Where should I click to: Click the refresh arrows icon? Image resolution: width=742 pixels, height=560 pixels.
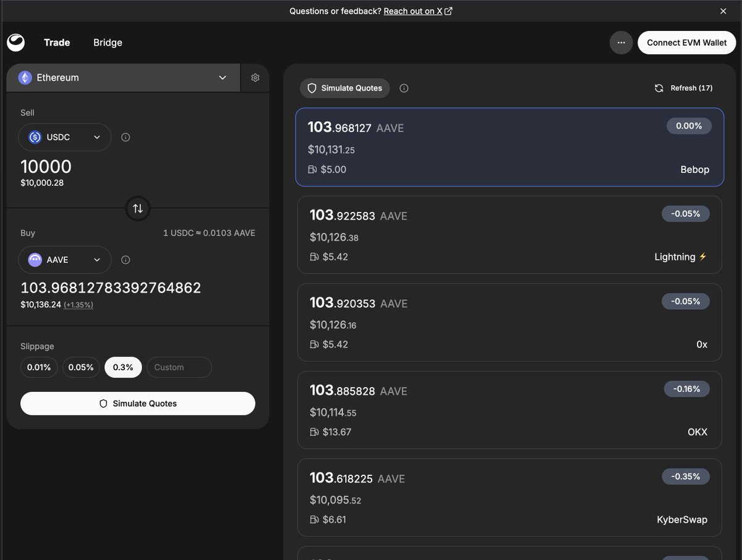click(659, 88)
